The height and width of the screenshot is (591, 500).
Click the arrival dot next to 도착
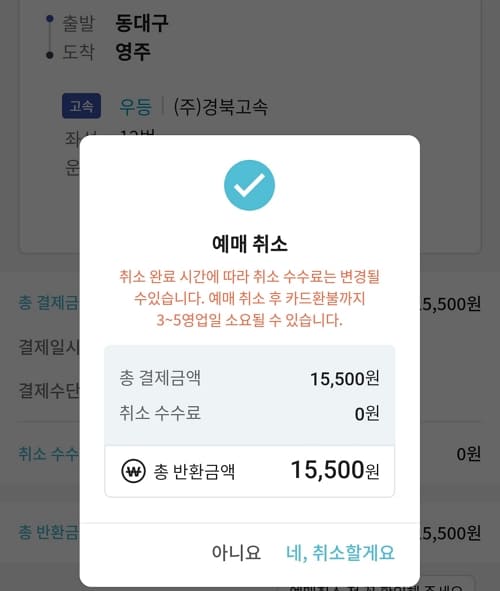(x=49, y=55)
